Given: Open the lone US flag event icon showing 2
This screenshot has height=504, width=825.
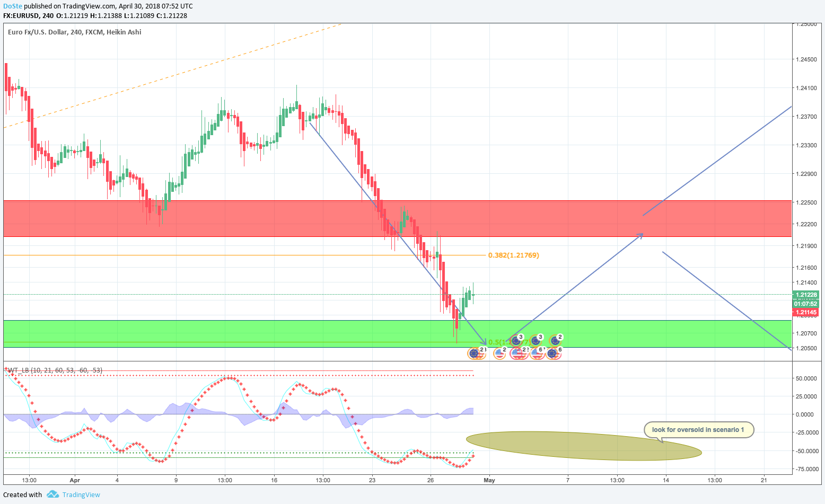Looking at the screenshot, I should pyautogui.click(x=499, y=353).
